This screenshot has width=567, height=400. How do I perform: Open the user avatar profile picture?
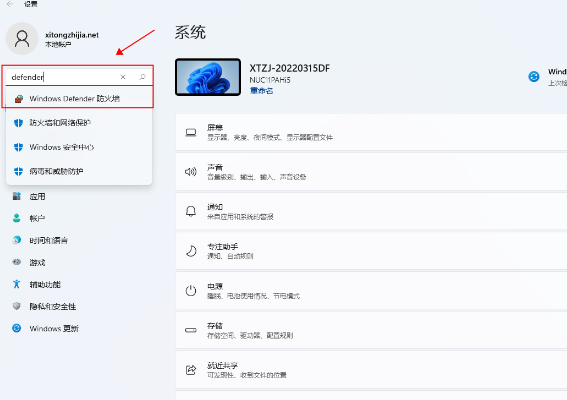(x=22, y=39)
